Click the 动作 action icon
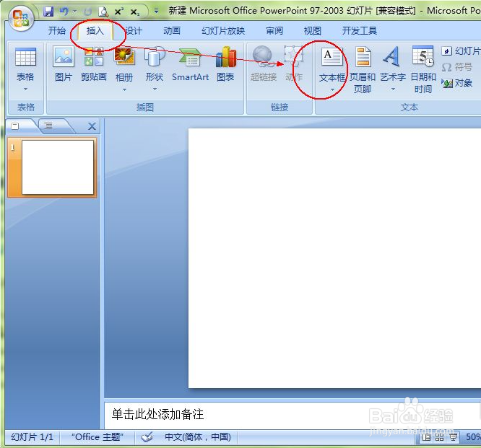Screen dimensions: 481x448 tap(294, 63)
